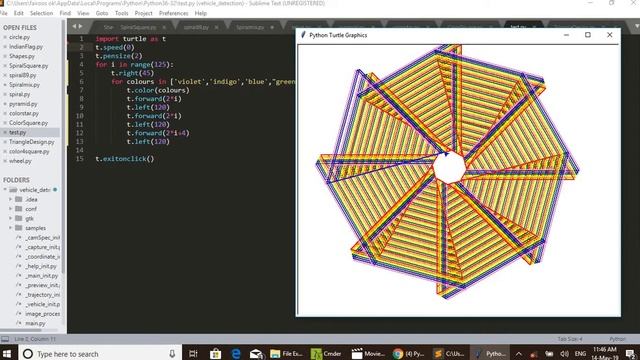The height and width of the screenshot is (360, 640).
Task: Open the Help menu
Action: pos(200,13)
